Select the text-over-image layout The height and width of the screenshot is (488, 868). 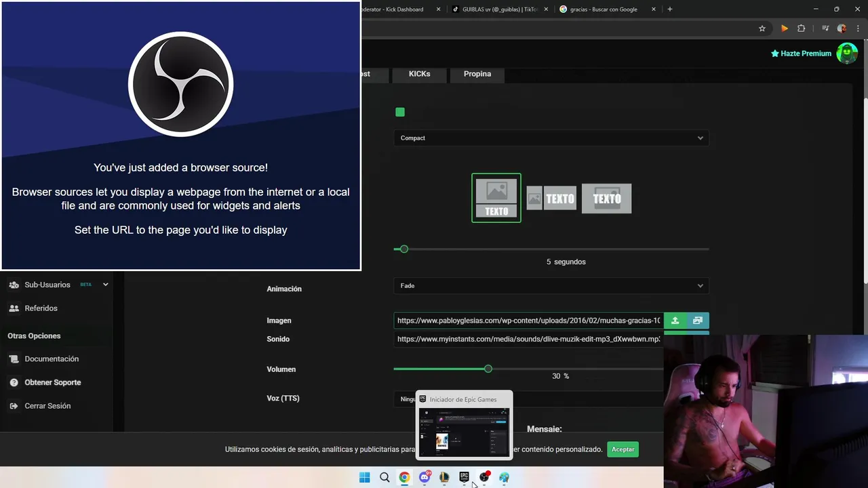click(606, 199)
